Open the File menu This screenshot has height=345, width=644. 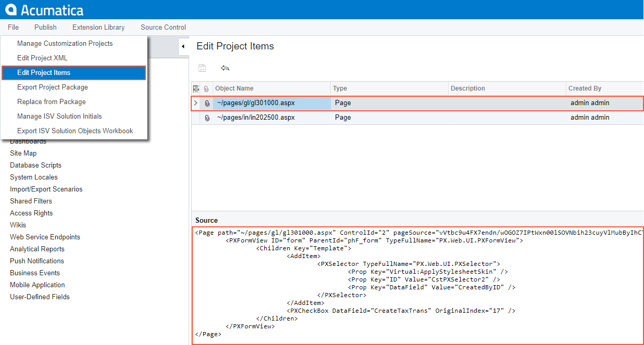(13, 27)
